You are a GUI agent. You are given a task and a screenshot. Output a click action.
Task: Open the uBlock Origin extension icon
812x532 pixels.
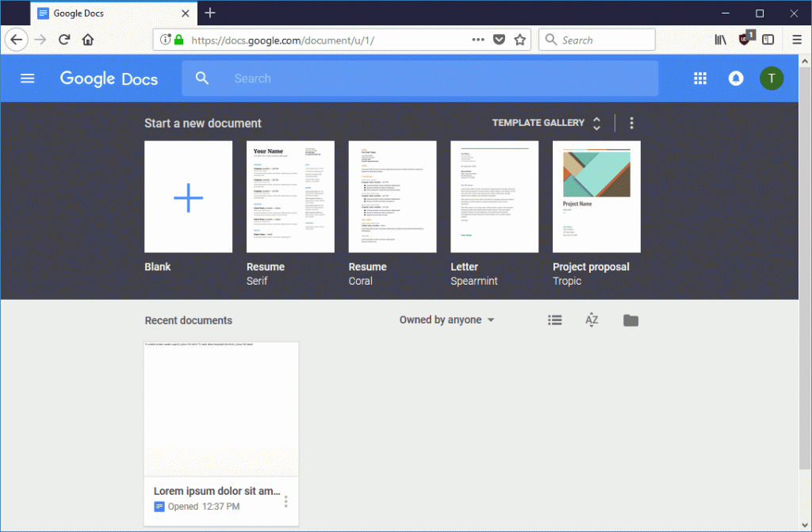click(745, 38)
